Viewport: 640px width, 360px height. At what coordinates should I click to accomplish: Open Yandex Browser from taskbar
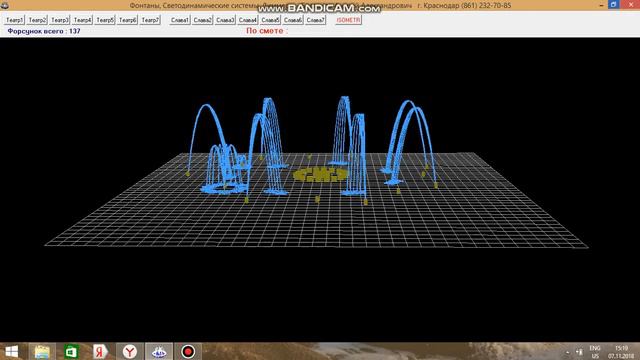[130, 351]
